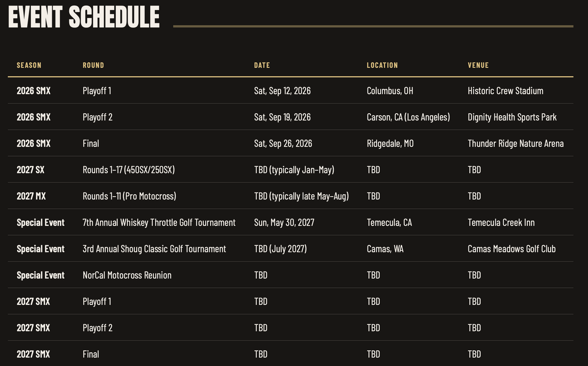Screen dimensions: 588x366
Task: Click NorCal Motocross Reunion event
Action: pos(127,275)
